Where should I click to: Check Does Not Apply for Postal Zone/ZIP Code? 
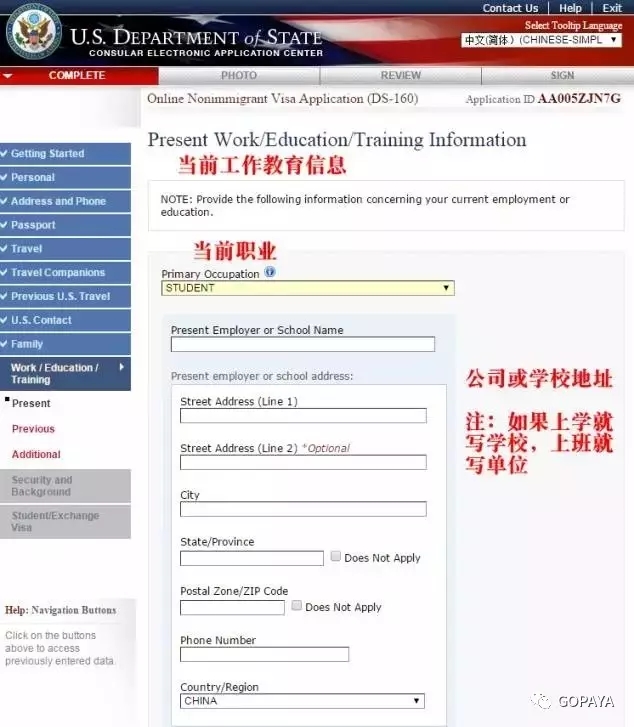[297, 605]
